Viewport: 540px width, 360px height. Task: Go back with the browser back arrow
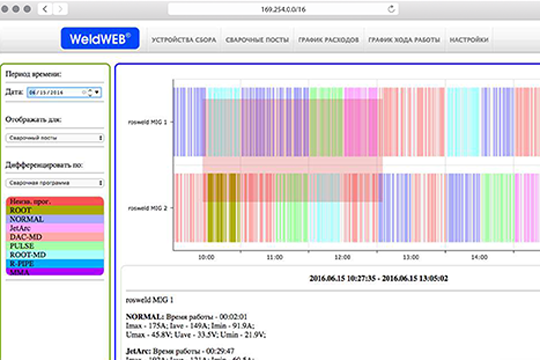[x=45, y=9]
